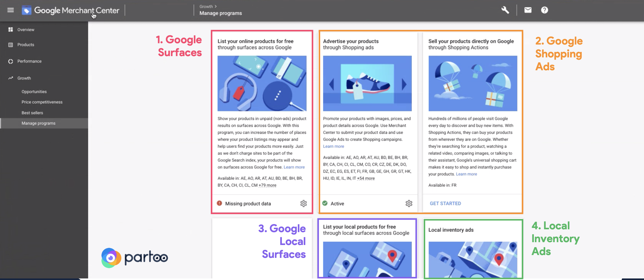Click GET STARTED on Shopping Actions card

[445, 204]
